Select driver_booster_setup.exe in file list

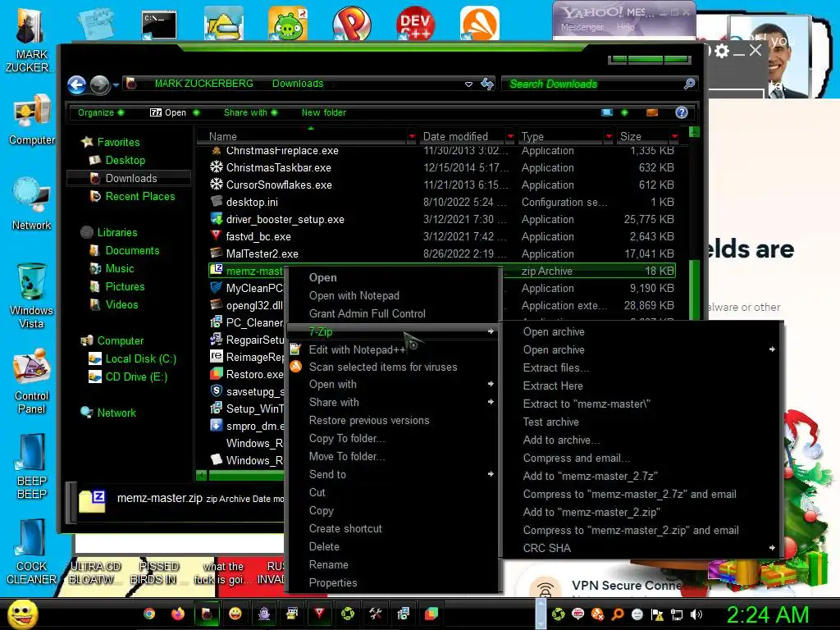point(285,220)
